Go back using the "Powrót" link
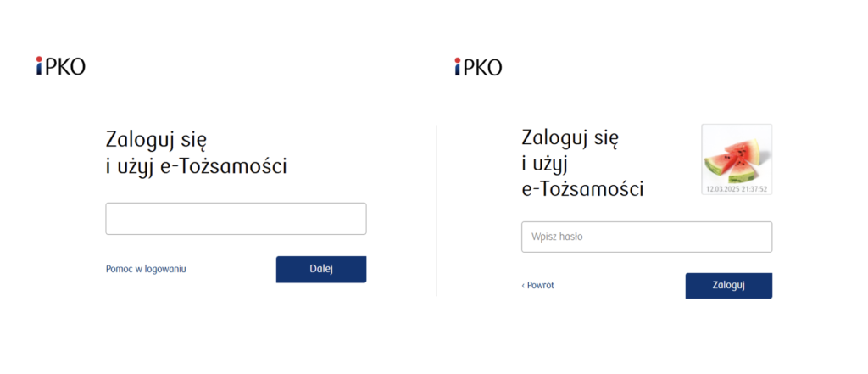This screenshot has height=374, width=868. click(540, 286)
